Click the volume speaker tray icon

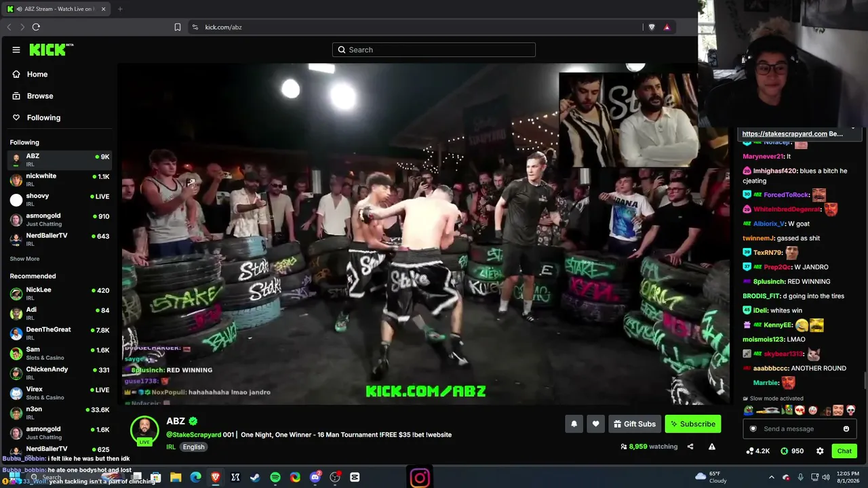[x=827, y=478]
